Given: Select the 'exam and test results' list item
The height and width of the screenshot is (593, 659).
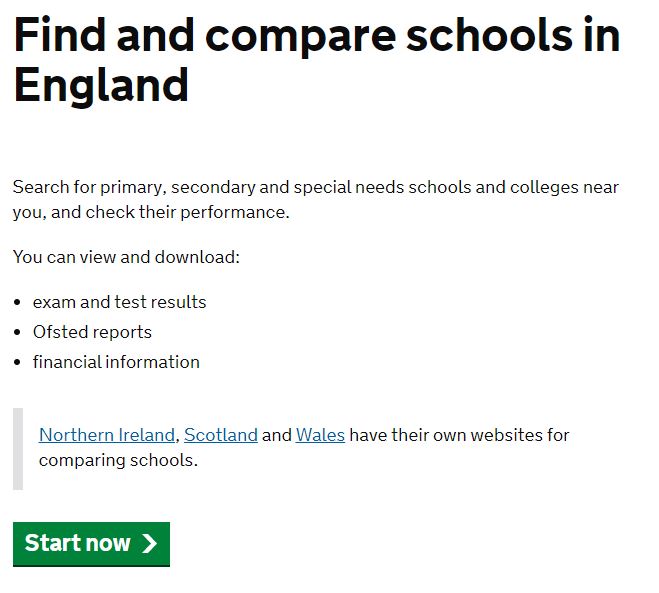Looking at the screenshot, I should point(120,302).
